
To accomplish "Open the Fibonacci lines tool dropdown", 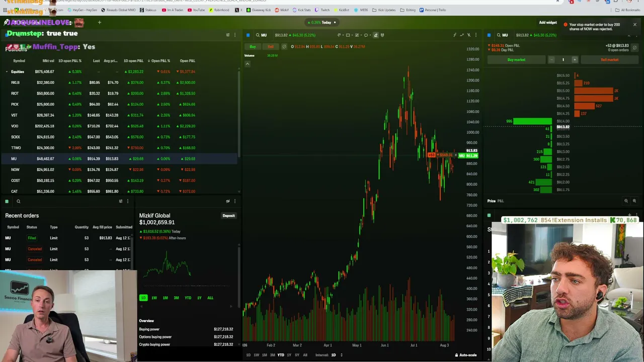I will (x=358, y=35).
